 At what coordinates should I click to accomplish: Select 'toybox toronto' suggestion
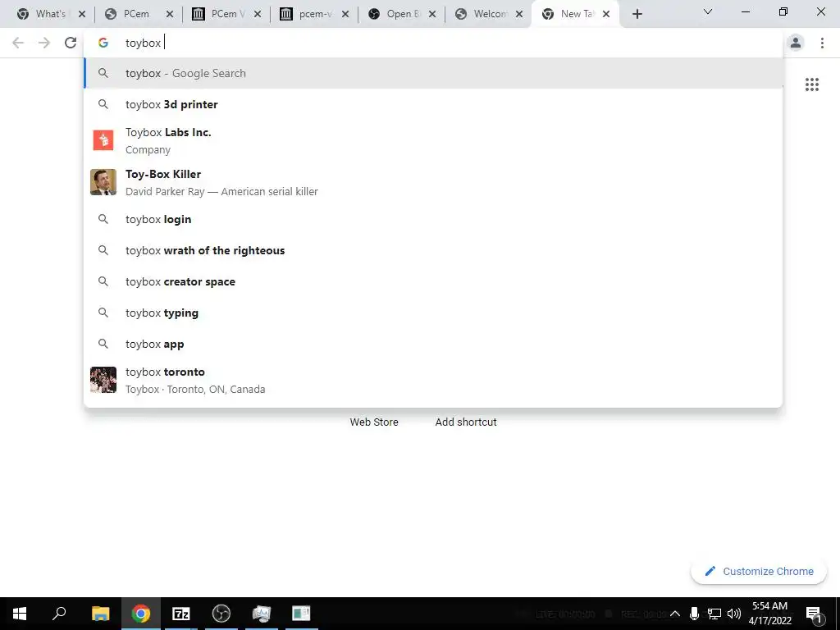[x=433, y=380]
